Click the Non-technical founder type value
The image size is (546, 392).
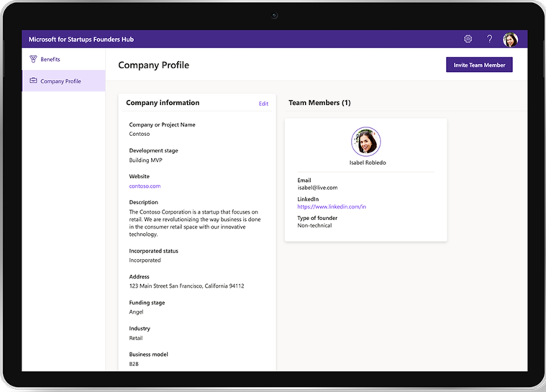(x=314, y=225)
